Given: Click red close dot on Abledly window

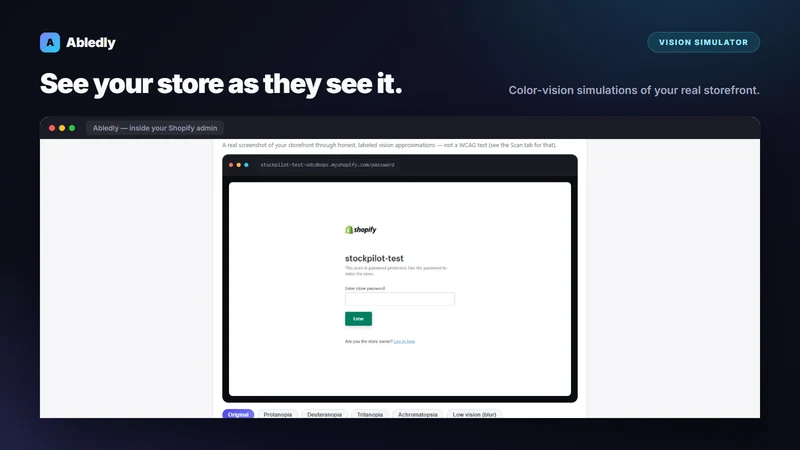Looking at the screenshot, I should [x=52, y=128].
